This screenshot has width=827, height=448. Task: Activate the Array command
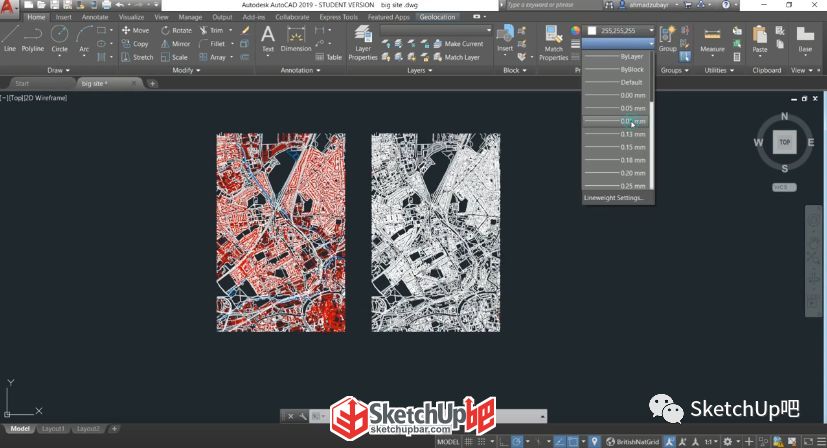(213, 57)
